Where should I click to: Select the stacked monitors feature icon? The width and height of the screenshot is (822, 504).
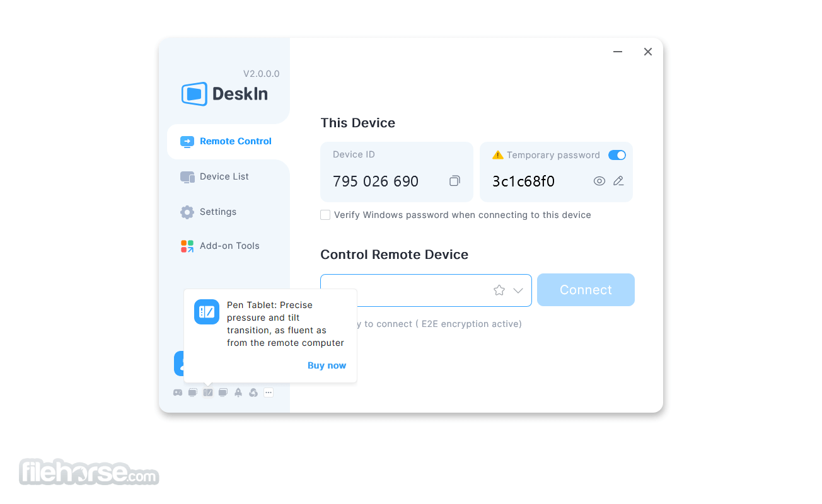click(223, 392)
